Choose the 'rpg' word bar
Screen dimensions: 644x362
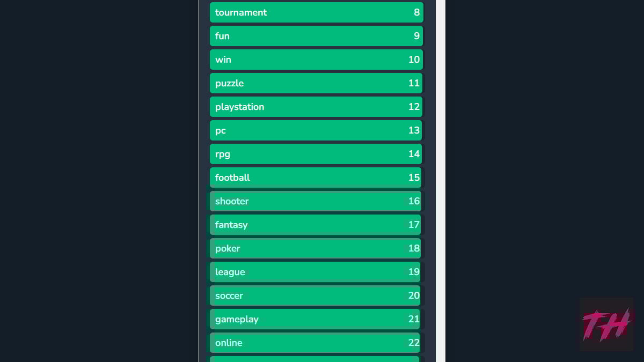pos(316,154)
